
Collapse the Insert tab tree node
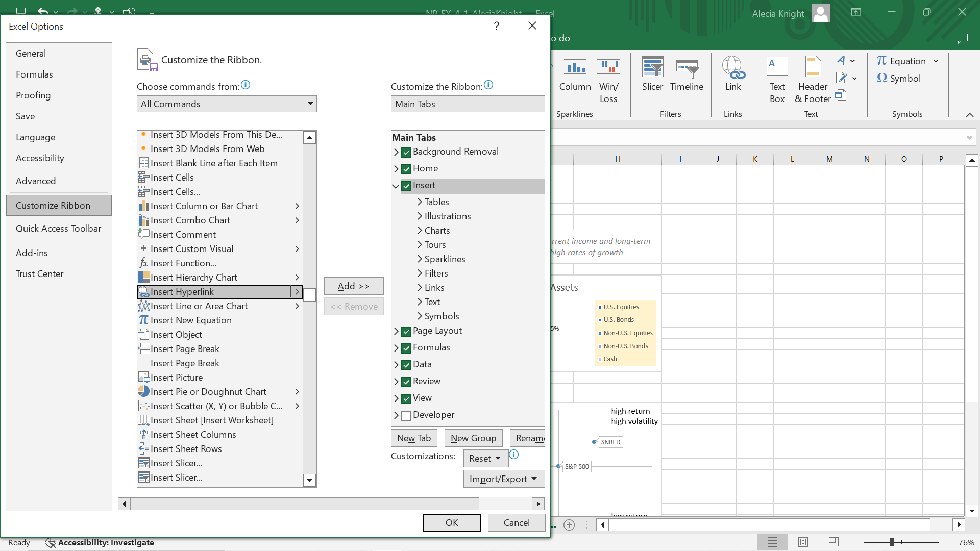pyautogui.click(x=396, y=186)
